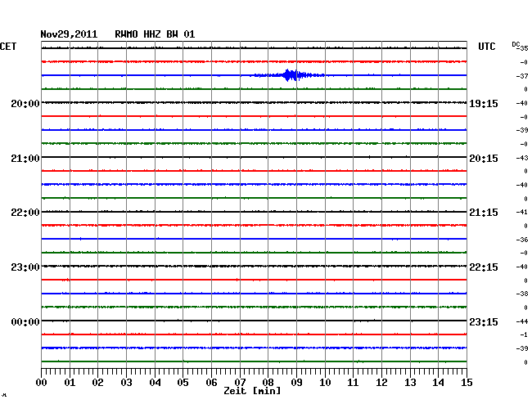This screenshot has width=532, height=404.
Task: Click the 21:00 CET time label
Action: (25, 159)
